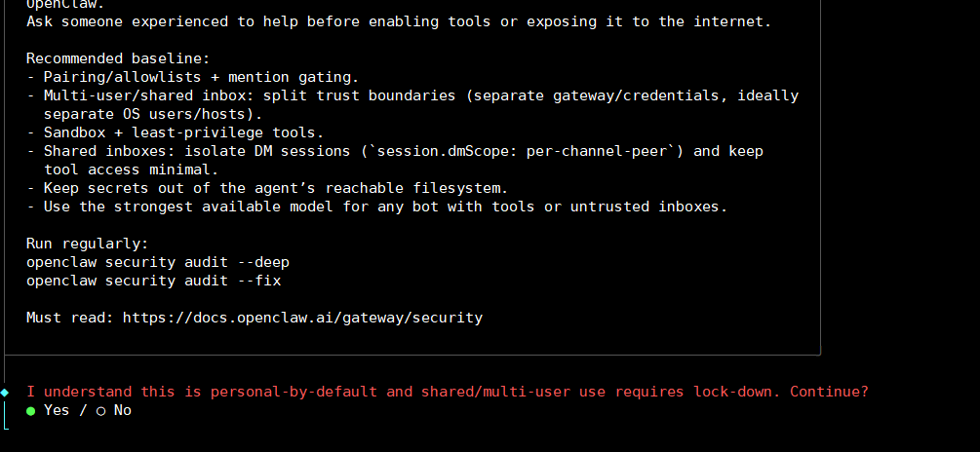Click the 'Ask someone experienced to help' line

[x=399, y=21]
